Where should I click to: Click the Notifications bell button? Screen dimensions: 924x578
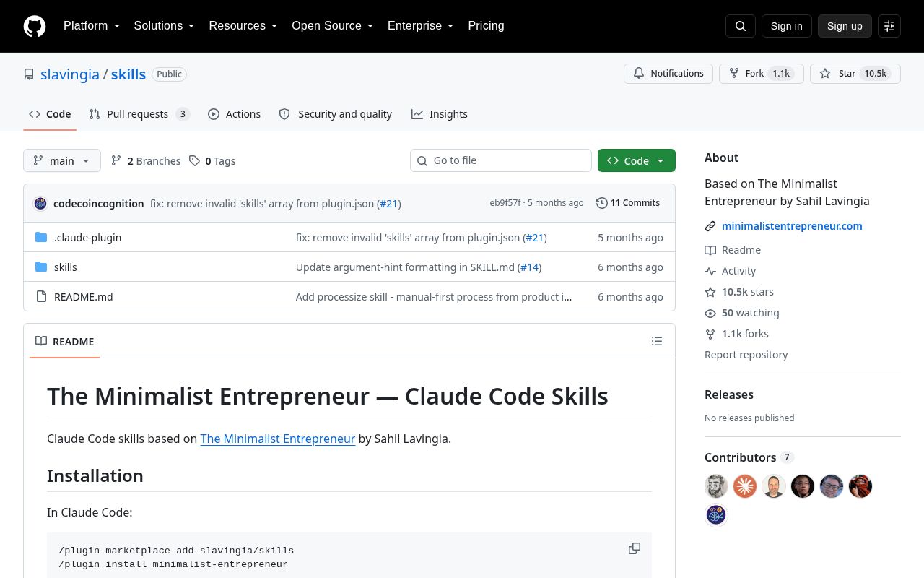(x=668, y=74)
